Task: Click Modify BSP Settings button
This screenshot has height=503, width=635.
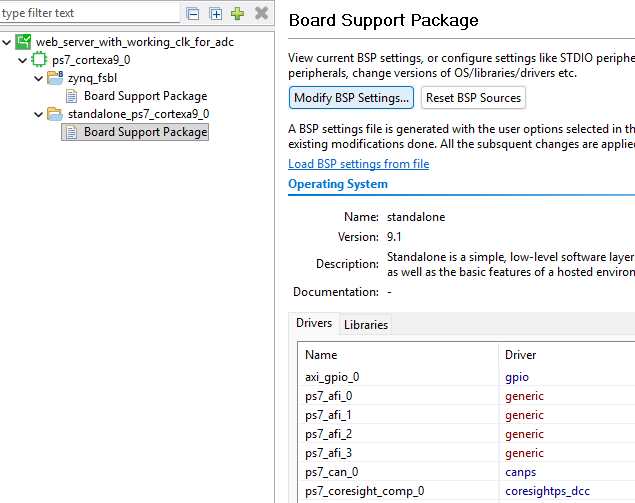Action: [352, 98]
